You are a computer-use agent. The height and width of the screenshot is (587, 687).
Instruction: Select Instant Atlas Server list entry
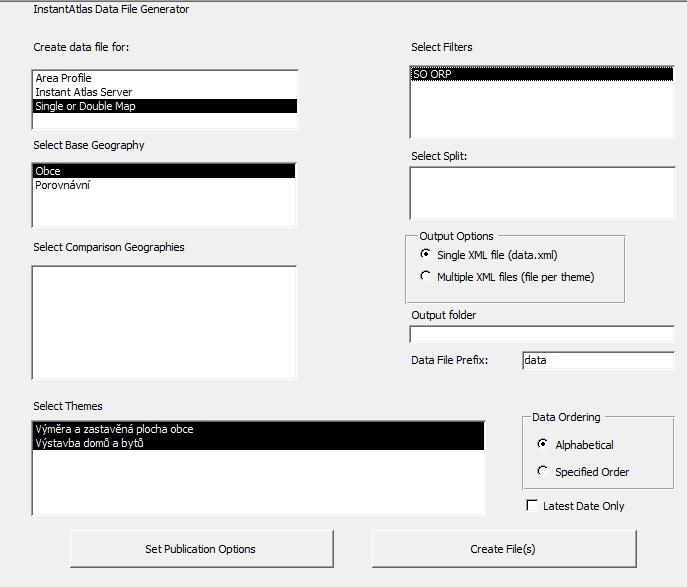pyautogui.click(x=165, y=92)
